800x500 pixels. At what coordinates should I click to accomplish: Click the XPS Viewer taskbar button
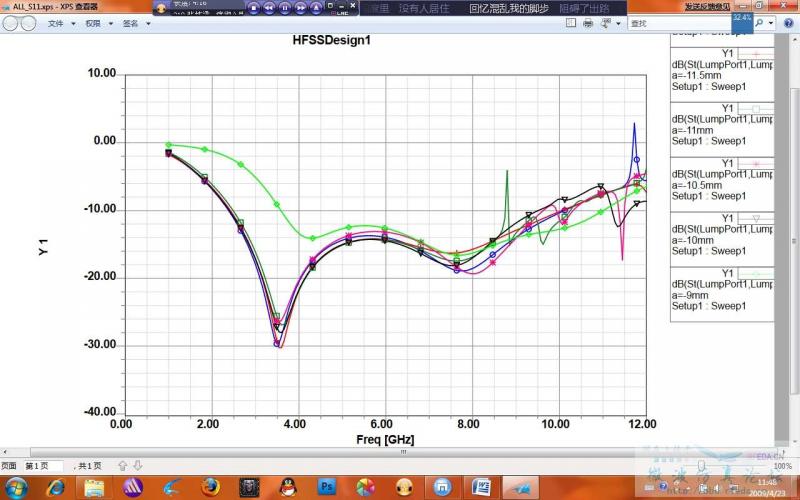(x=521, y=488)
